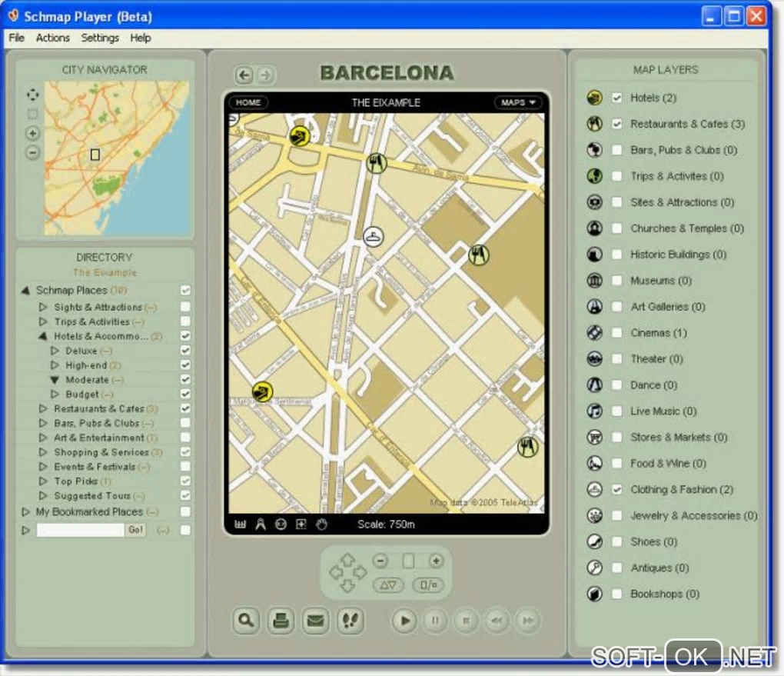Click the City Navigator overview map thumbnail
This screenshot has height=676, width=784.
coord(117,158)
